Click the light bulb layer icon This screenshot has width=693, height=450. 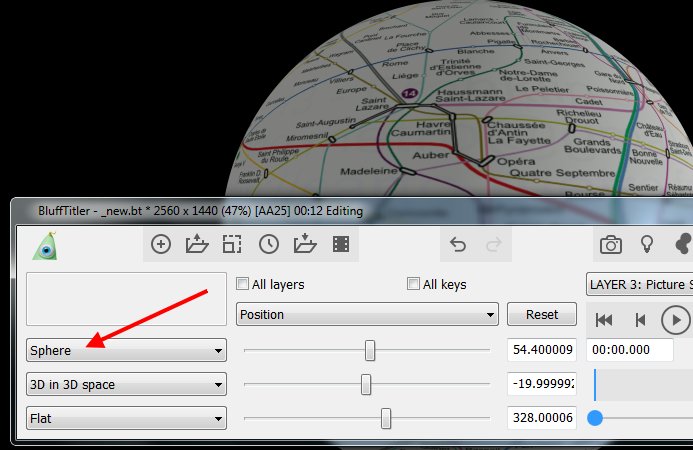pyautogui.click(x=646, y=244)
